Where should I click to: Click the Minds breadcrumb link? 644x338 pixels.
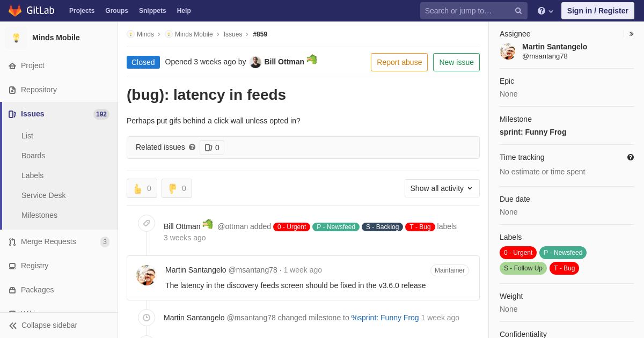pos(145,34)
